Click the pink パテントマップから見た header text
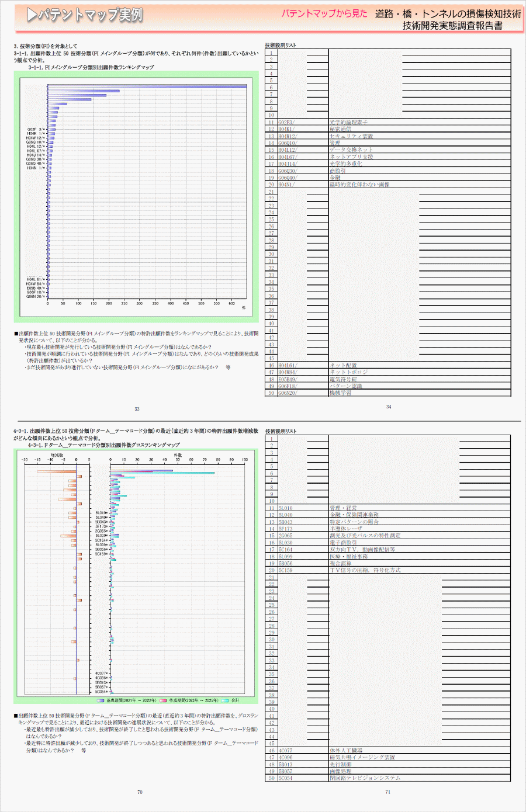Screen dimensions: 526x812 coord(324,13)
